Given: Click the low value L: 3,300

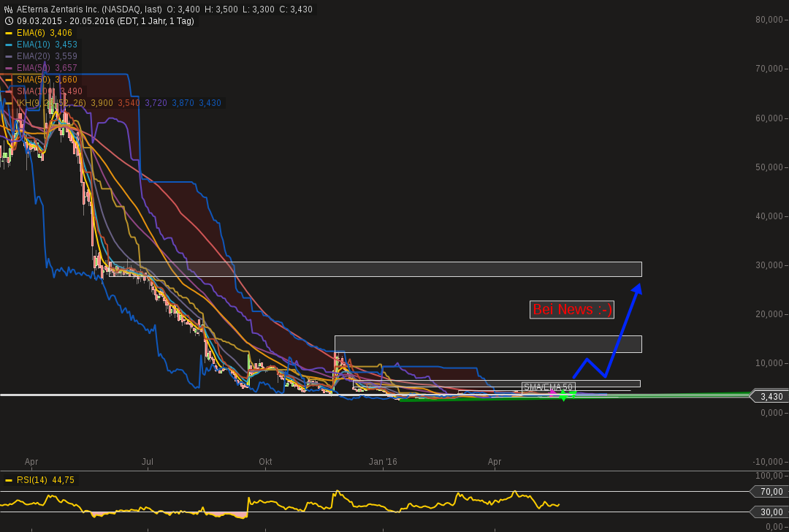Looking at the screenshot, I should (x=258, y=9).
